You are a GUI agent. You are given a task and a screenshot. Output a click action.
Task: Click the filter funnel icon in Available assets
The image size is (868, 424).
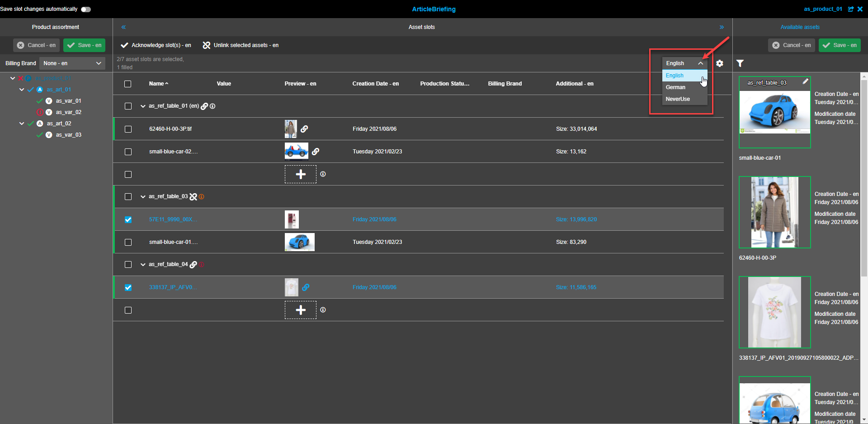click(740, 63)
